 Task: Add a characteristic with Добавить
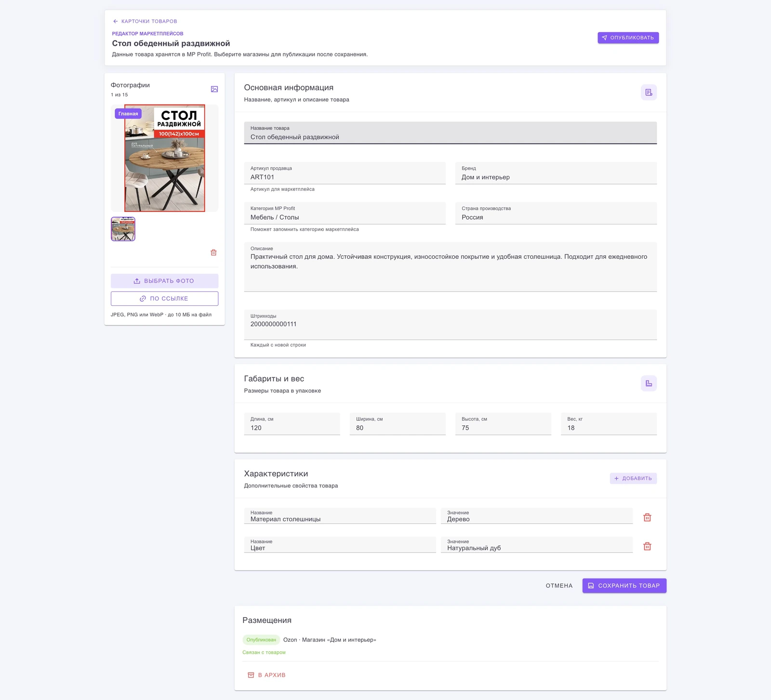coord(633,478)
